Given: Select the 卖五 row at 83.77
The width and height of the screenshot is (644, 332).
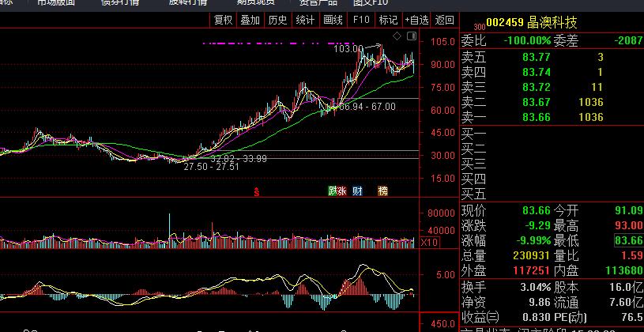Looking at the screenshot, I should point(552,57).
